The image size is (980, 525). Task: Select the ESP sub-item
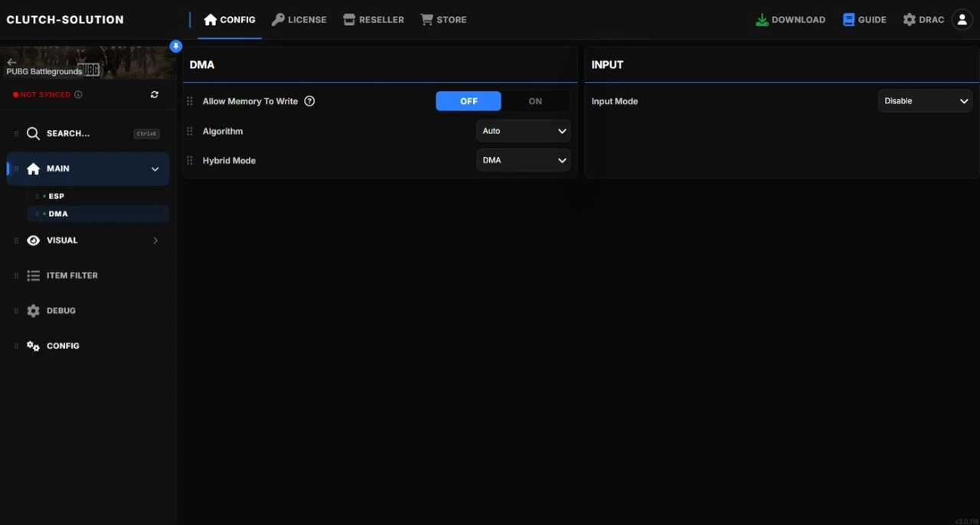coord(98,196)
